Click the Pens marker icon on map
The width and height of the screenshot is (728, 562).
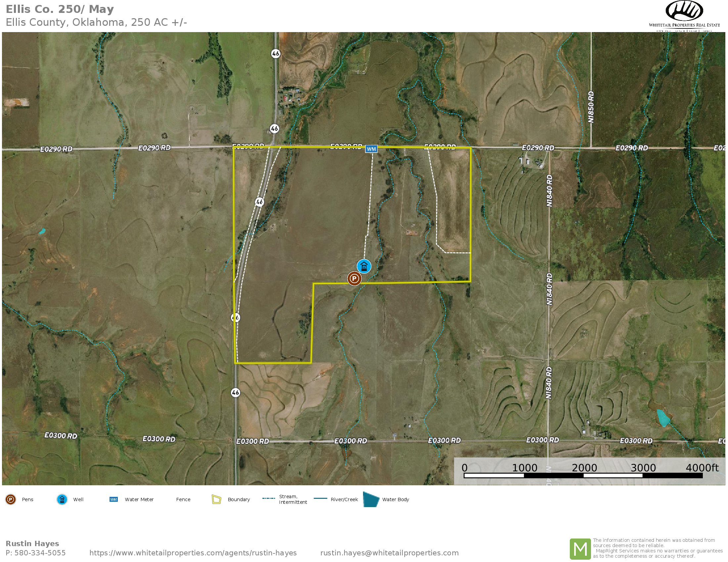pos(354,278)
